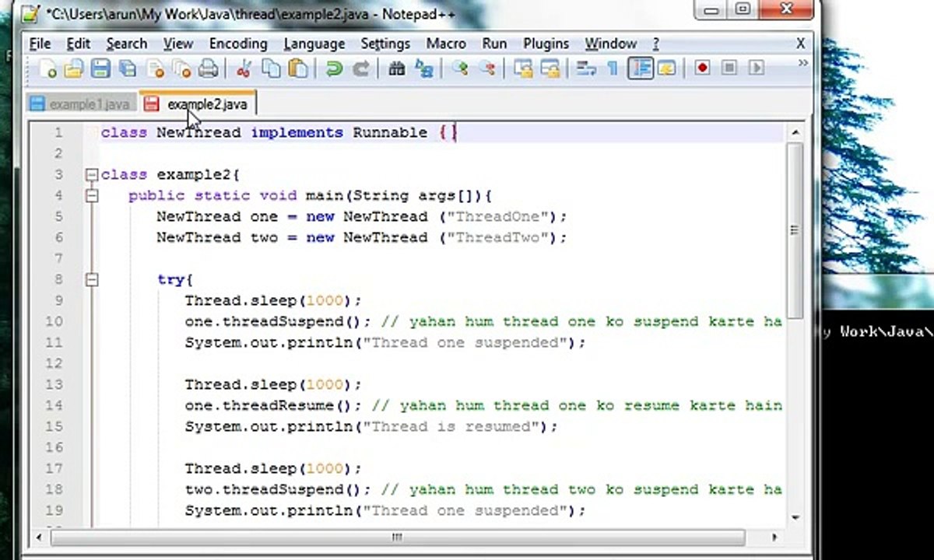This screenshot has height=560, width=934.
Task: Open the View menu
Action: coord(178,44)
